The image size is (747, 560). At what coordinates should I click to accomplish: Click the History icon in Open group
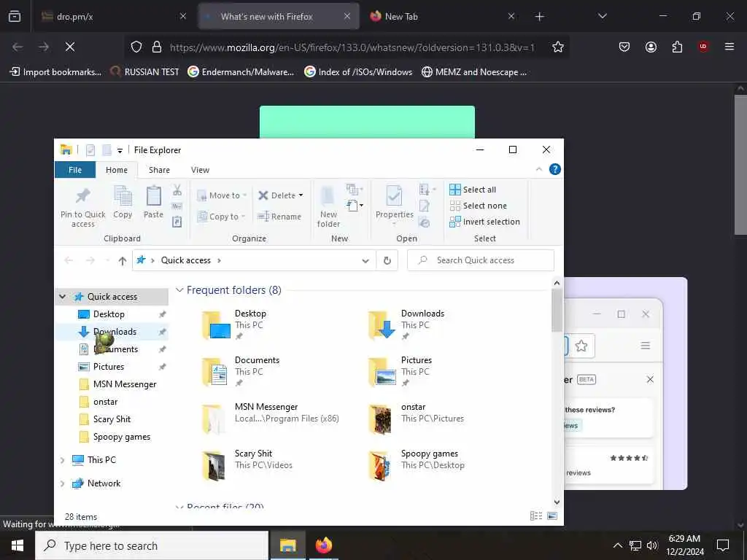(424, 222)
